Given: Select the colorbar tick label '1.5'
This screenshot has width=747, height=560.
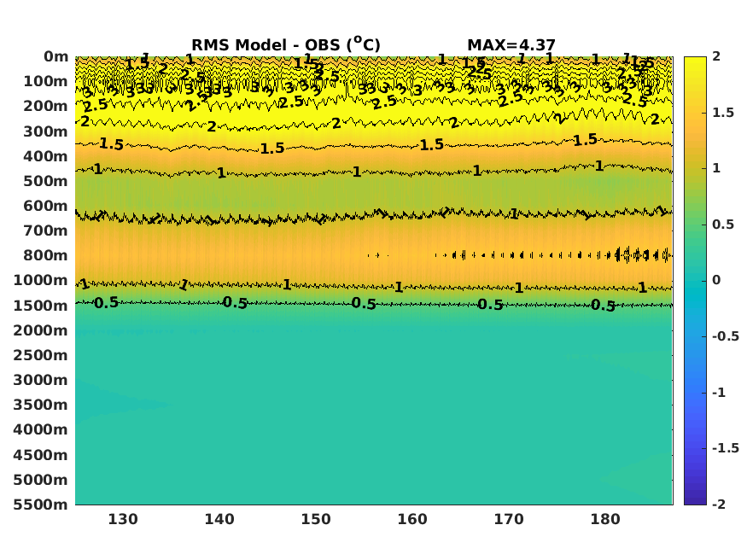Looking at the screenshot, I should (x=723, y=113).
